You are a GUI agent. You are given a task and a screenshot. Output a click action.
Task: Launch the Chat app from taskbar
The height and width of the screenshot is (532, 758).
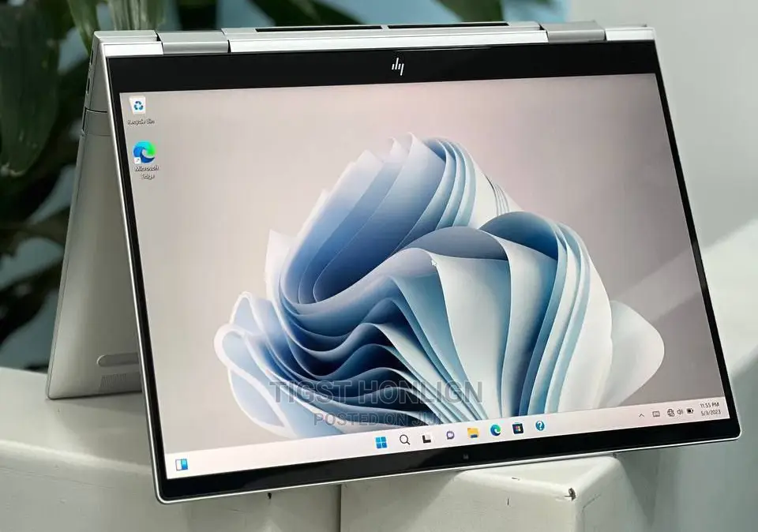[450, 436]
